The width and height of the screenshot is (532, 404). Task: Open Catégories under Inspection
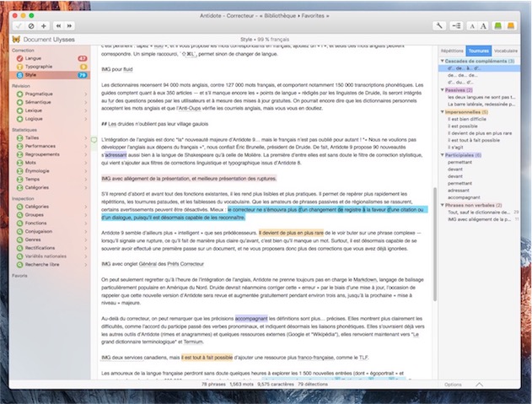point(51,207)
